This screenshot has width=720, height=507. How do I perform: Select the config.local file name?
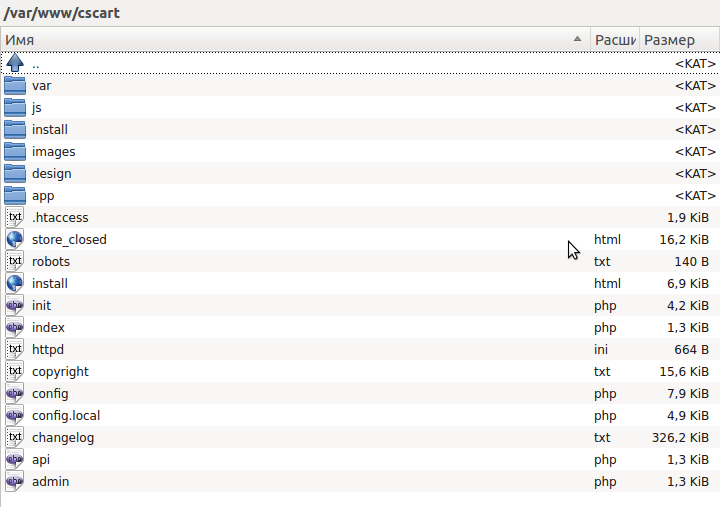pyautogui.click(x=66, y=415)
